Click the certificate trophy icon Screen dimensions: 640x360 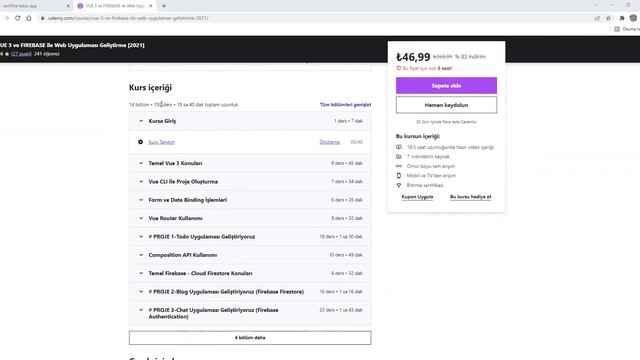tap(399, 185)
